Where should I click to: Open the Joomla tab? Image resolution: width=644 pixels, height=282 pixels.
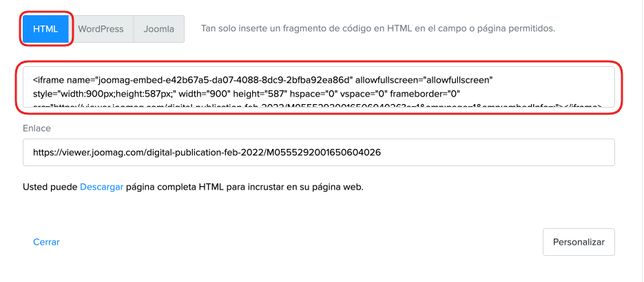(158, 29)
